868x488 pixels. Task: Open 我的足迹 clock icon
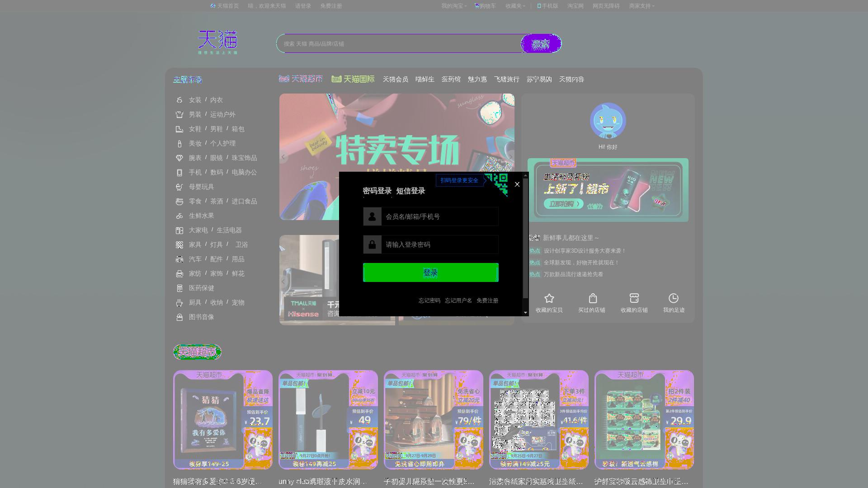[674, 298]
